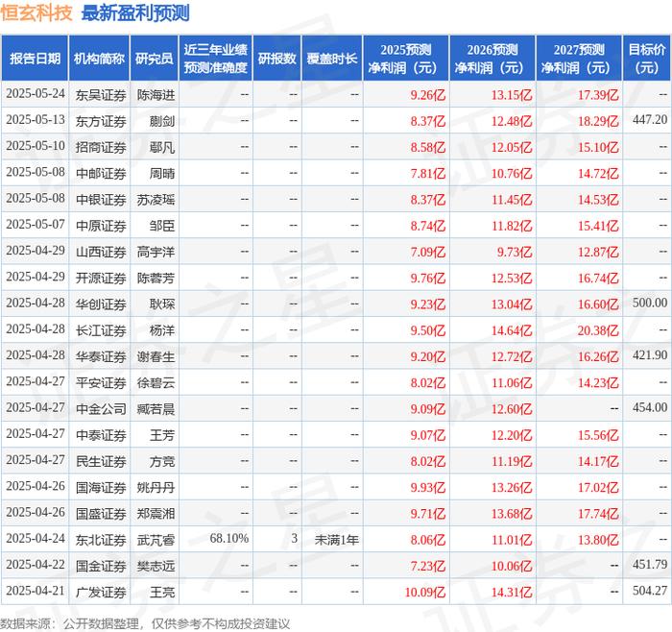Select the date cell 2025-05-24

click(36, 94)
